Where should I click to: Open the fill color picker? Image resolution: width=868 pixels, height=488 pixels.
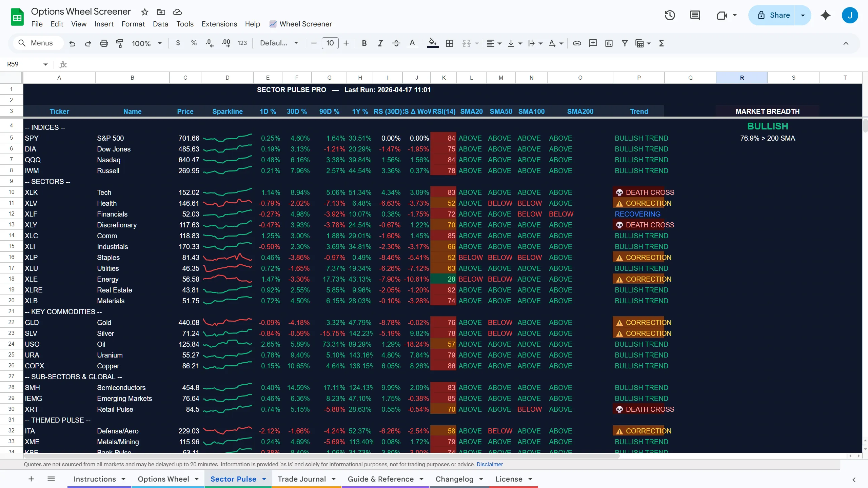coord(433,43)
